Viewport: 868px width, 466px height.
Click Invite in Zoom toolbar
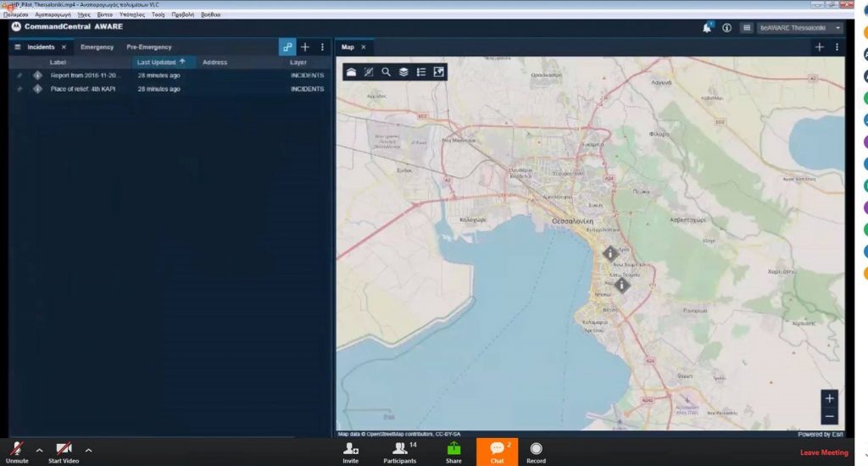click(x=350, y=452)
